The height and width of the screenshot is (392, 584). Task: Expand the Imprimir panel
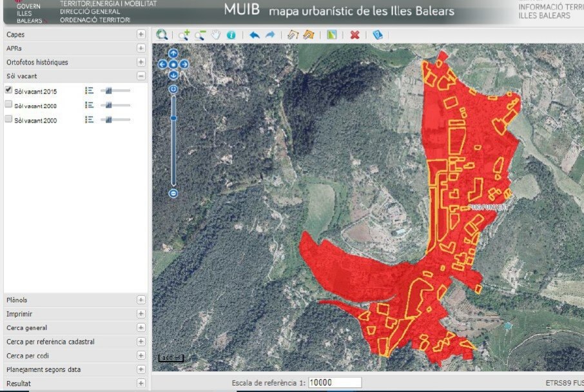(141, 314)
